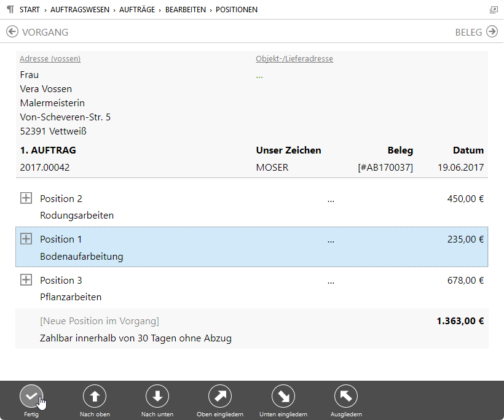This screenshot has height=420, width=504.
Task: Open AUFTRAGSWESEN breadcrumb item
Action: 80,10
